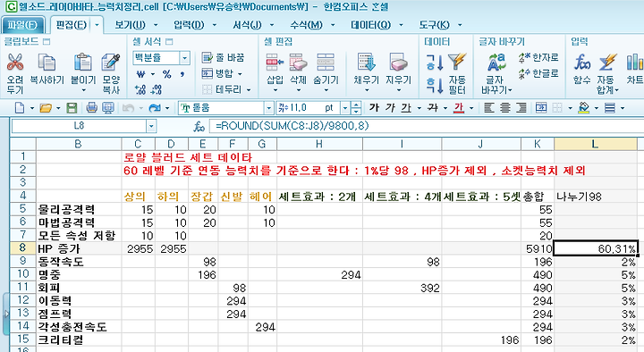Click the 숨기기 hide rows icon
Viewport: 644px width, 352px height.
pos(326,63)
